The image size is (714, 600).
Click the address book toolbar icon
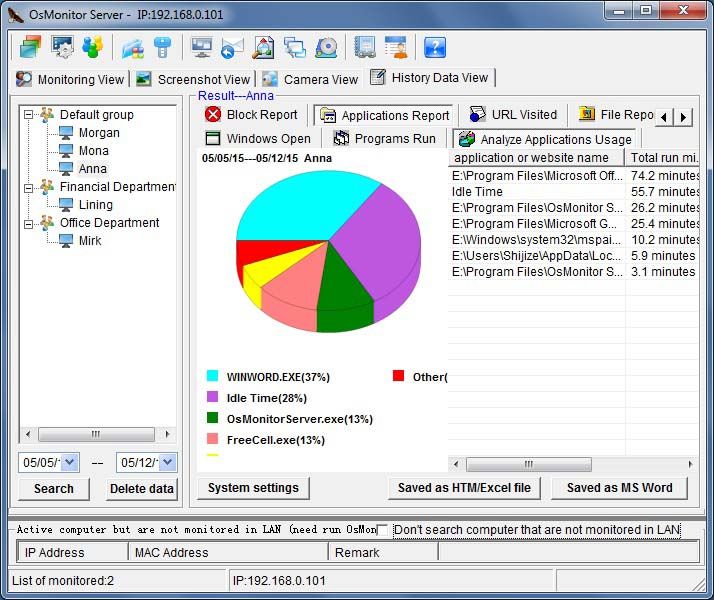pyautogui.click(x=365, y=47)
